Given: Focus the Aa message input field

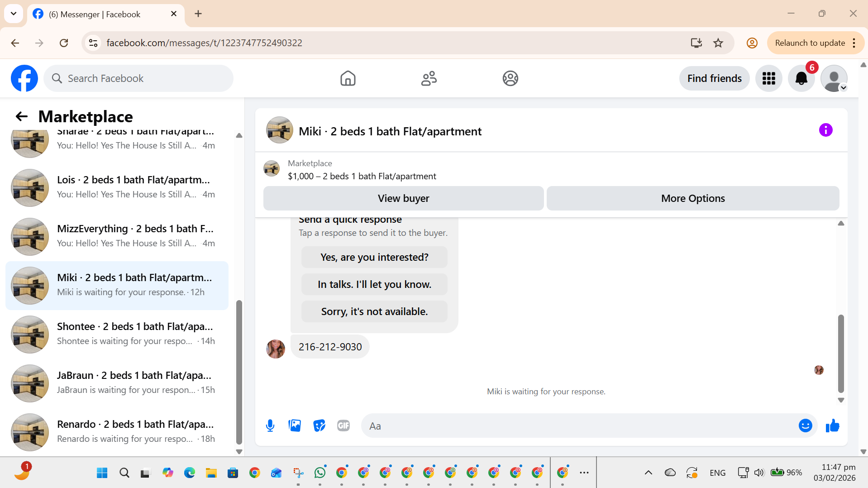Looking at the screenshot, I should coord(579,426).
